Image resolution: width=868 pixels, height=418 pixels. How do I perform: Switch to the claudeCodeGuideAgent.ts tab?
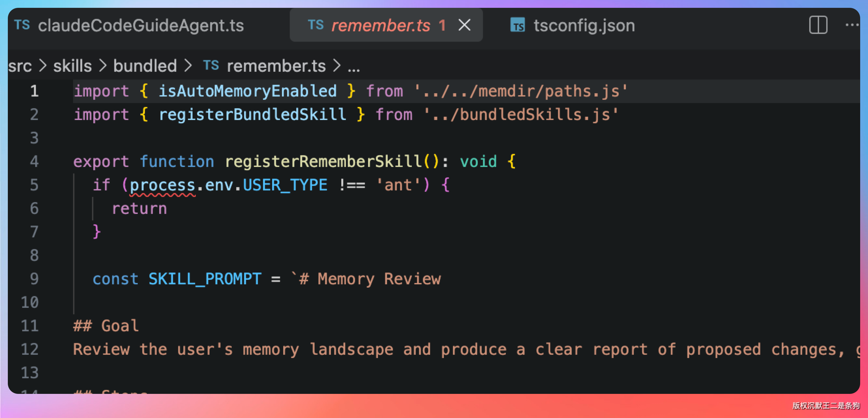tap(141, 25)
